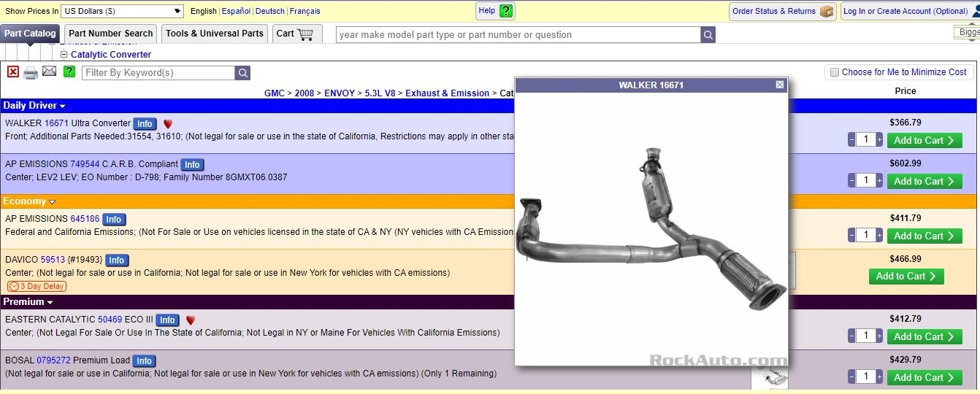Open Tools & Universal Parts tab

tap(215, 34)
